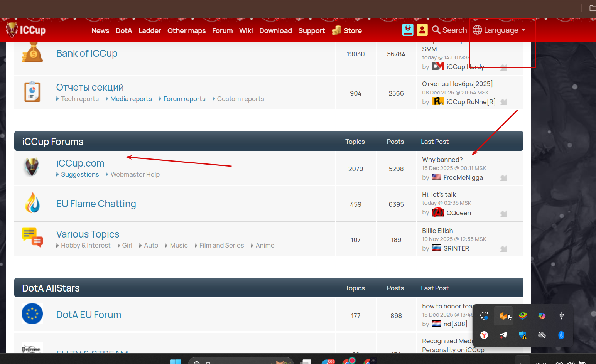Open the Language dropdown
The image size is (596, 364).
499,30
